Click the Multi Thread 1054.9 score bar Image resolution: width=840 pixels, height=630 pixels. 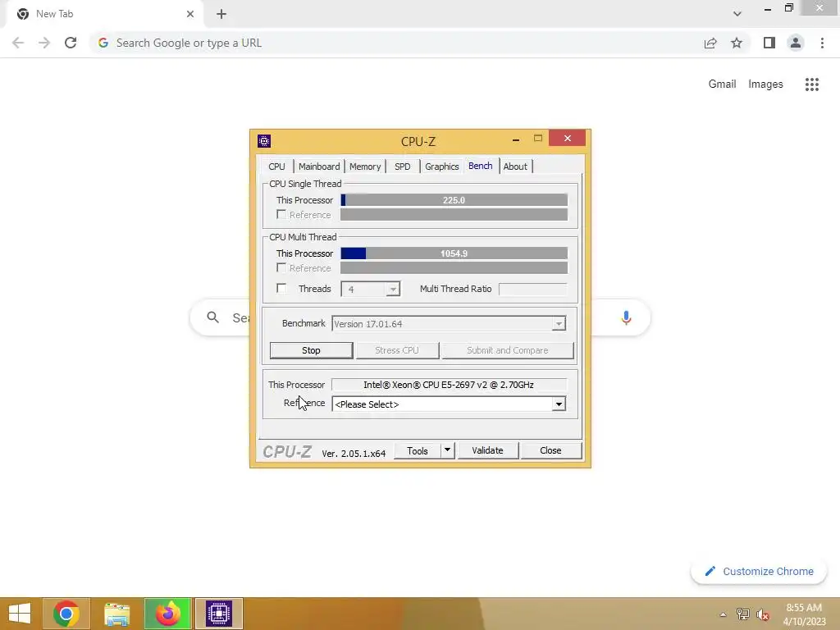point(454,253)
